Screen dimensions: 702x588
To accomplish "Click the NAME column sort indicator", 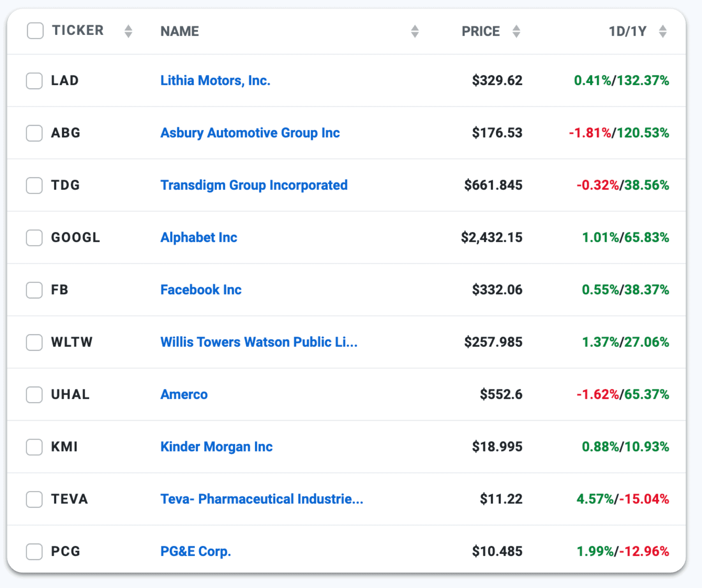I will [x=415, y=31].
